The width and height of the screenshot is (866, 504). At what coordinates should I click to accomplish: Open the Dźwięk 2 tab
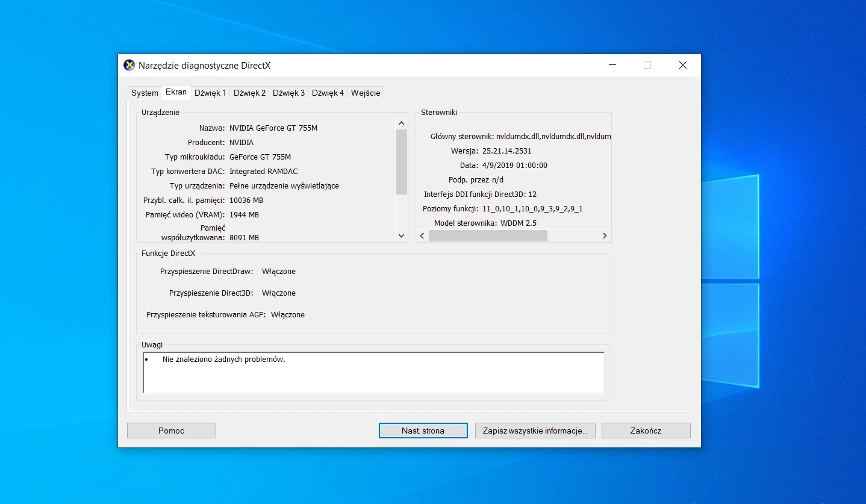[249, 93]
